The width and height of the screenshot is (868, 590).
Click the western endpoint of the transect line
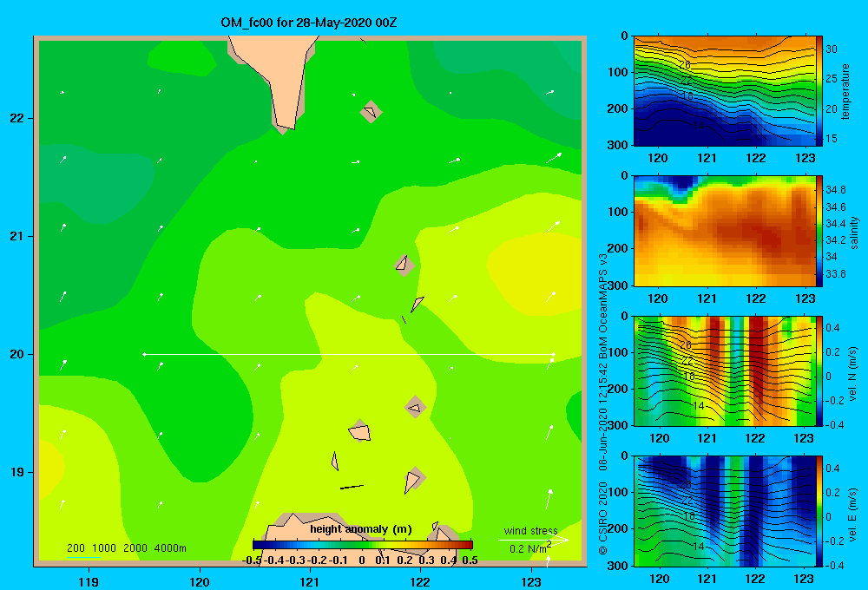[x=144, y=354]
